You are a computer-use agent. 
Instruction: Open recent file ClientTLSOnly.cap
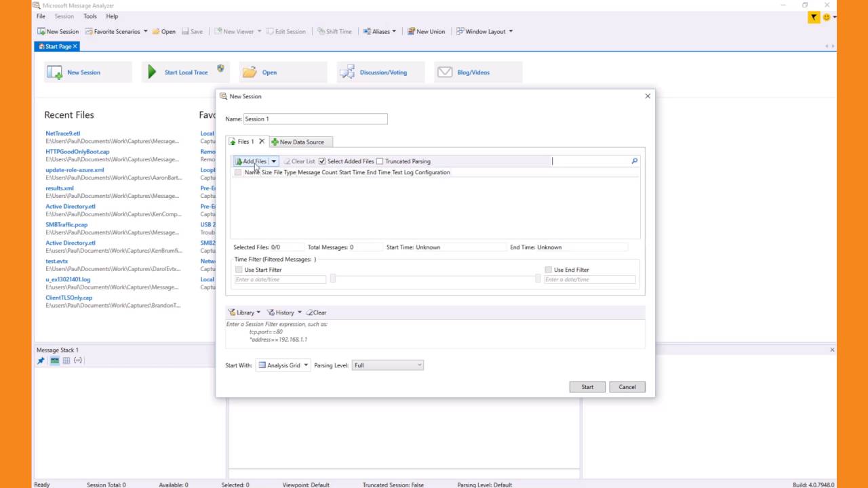(x=69, y=298)
